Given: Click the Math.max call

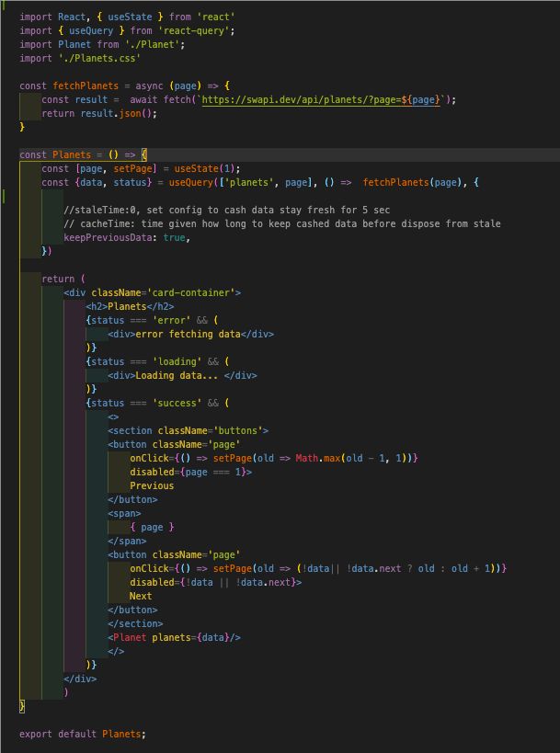Looking at the screenshot, I should [x=352, y=458].
